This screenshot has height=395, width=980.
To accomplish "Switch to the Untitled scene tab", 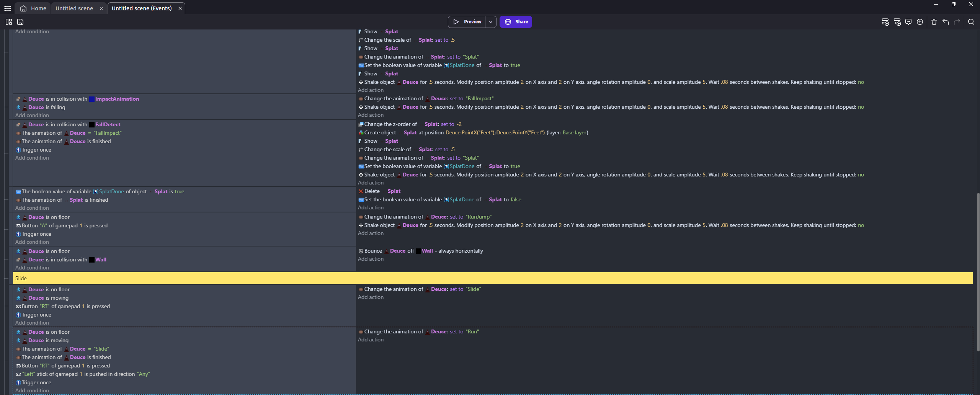I will [x=74, y=8].
